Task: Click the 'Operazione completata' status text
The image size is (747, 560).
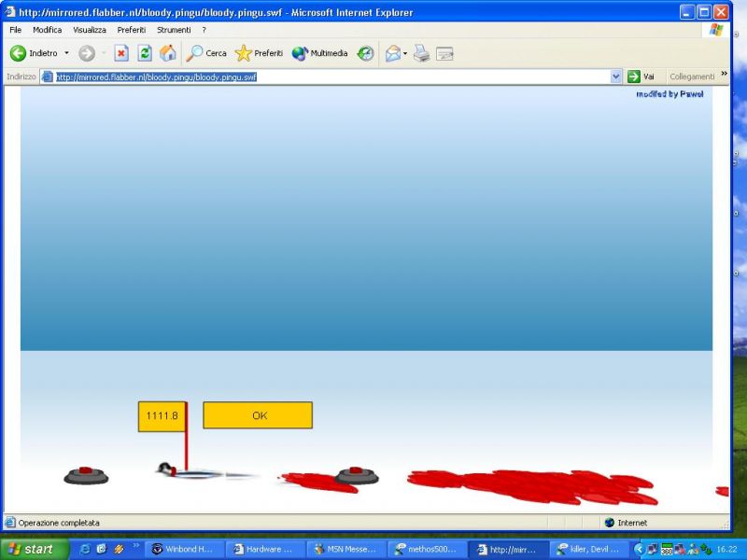Action: (x=59, y=523)
